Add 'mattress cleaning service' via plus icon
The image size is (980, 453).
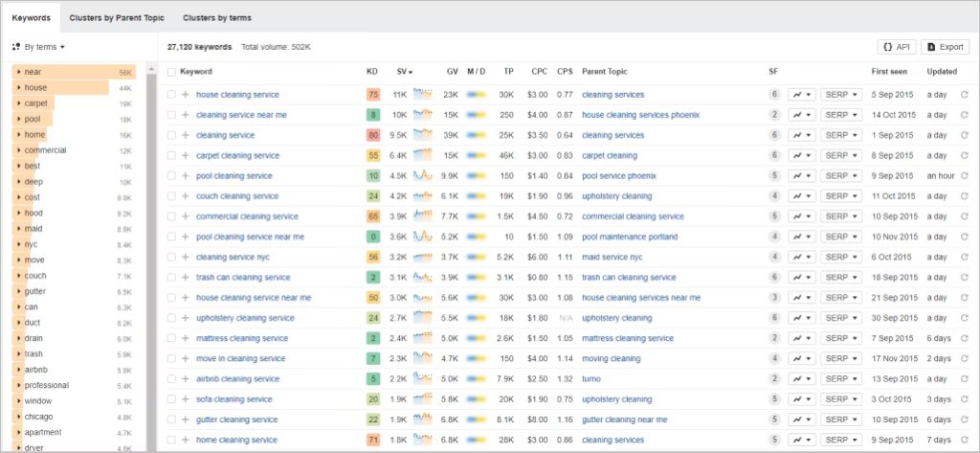(x=185, y=338)
